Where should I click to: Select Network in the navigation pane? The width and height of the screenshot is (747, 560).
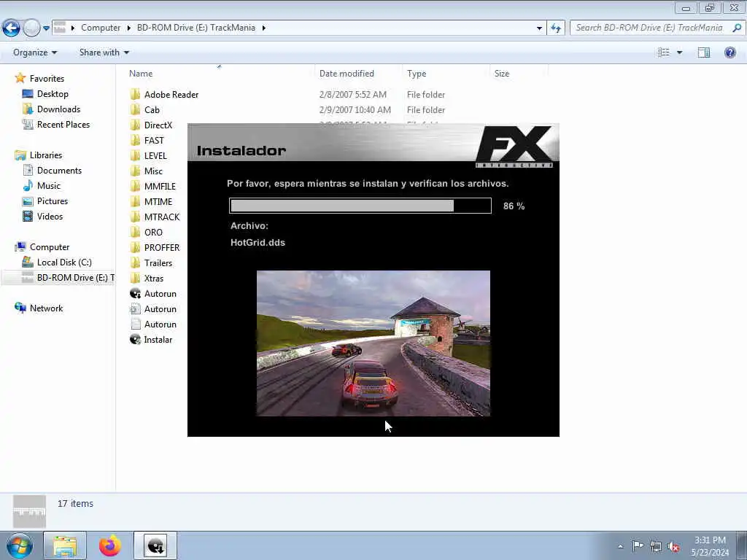tap(46, 308)
